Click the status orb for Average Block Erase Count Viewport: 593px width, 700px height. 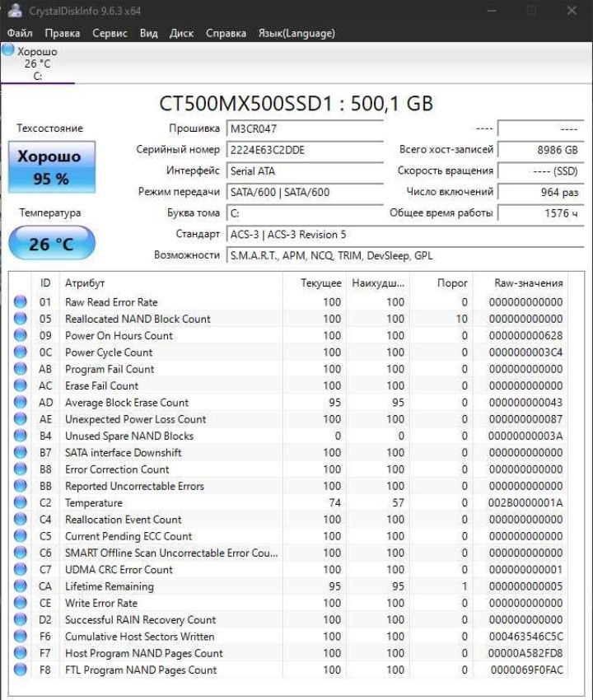point(20,402)
